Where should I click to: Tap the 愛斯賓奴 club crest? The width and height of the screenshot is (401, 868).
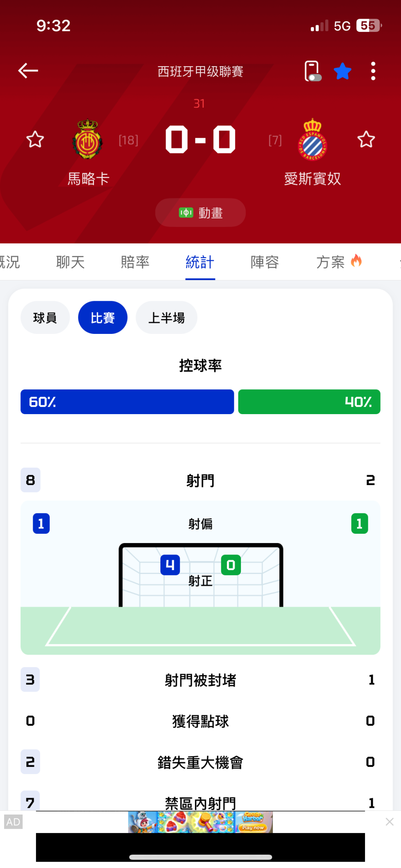313,140
